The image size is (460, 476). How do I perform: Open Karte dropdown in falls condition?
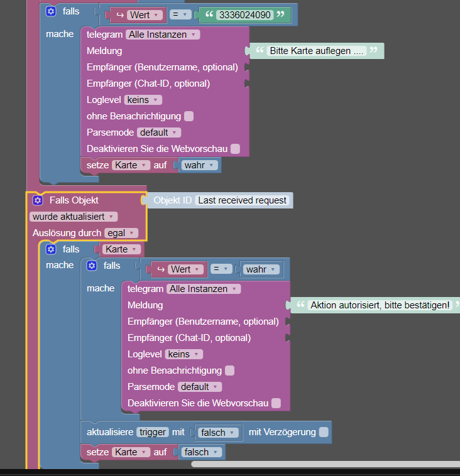[x=121, y=249]
